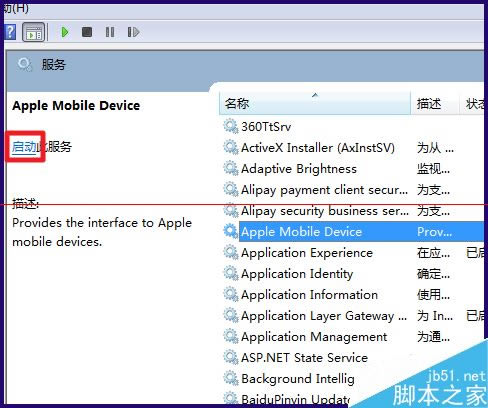Click gear icon beside Application Experience
The image size is (488, 408).
(x=231, y=252)
